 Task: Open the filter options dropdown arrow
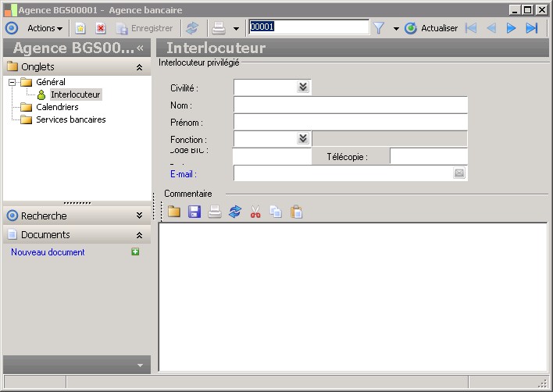tap(396, 29)
